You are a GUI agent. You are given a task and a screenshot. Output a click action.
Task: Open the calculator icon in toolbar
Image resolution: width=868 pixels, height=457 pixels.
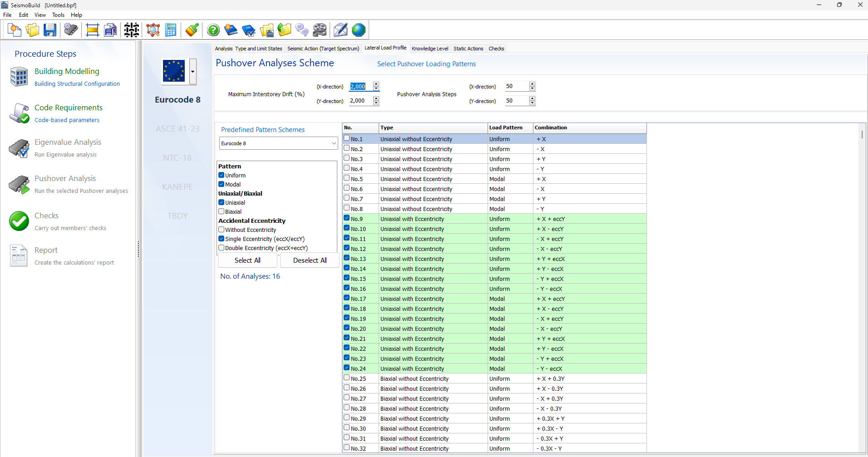point(171,30)
